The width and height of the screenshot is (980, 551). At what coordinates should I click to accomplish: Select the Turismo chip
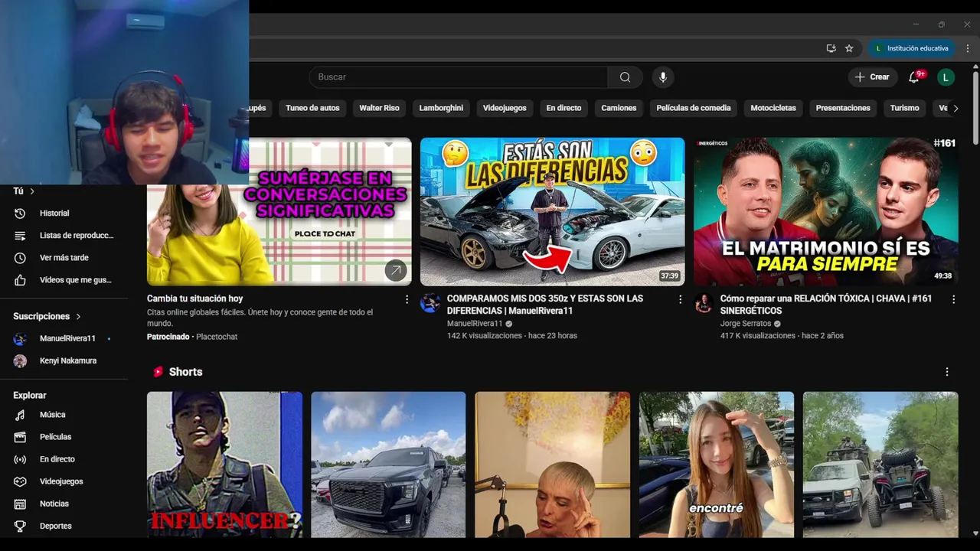pyautogui.click(x=904, y=108)
